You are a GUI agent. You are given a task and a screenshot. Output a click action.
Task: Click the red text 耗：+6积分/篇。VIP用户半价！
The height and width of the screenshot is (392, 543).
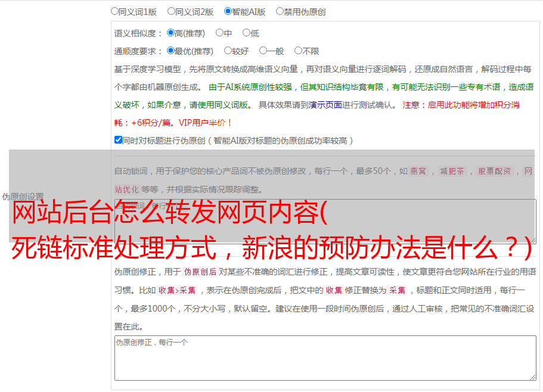click(x=173, y=123)
